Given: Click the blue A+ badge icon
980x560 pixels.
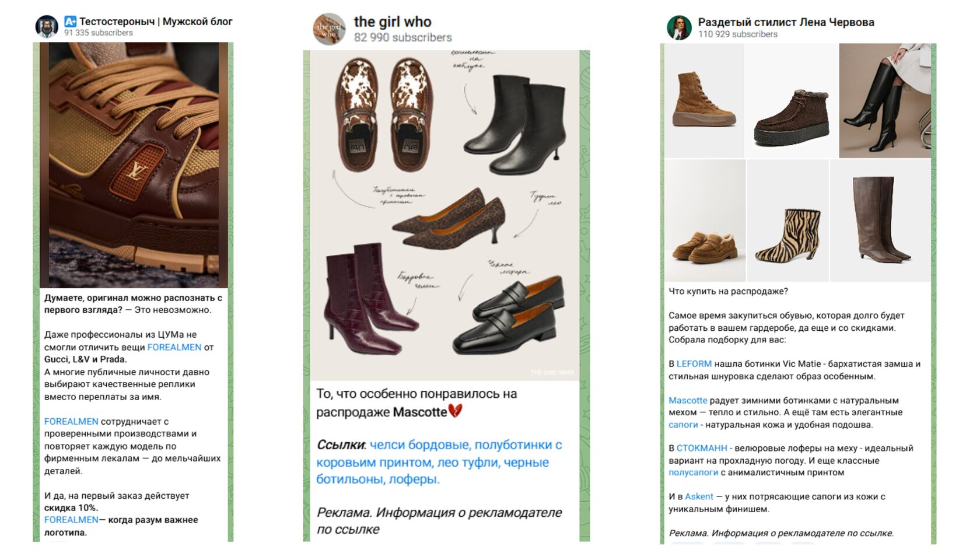Looking at the screenshot, I should 71,22.
